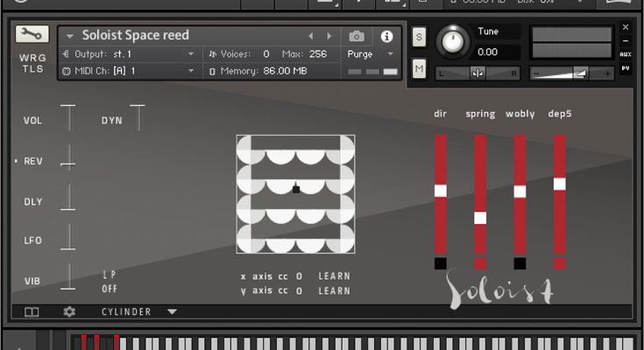Click LEARN for x axis cc
The image size is (644, 350).
334,276
